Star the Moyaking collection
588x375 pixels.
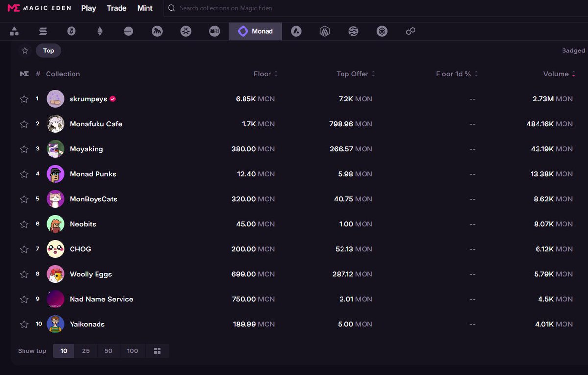[x=24, y=149]
